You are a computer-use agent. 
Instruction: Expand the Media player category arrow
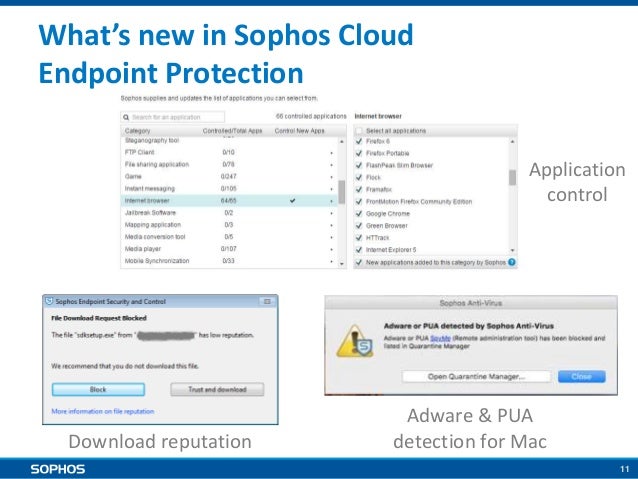tap(332, 249)
